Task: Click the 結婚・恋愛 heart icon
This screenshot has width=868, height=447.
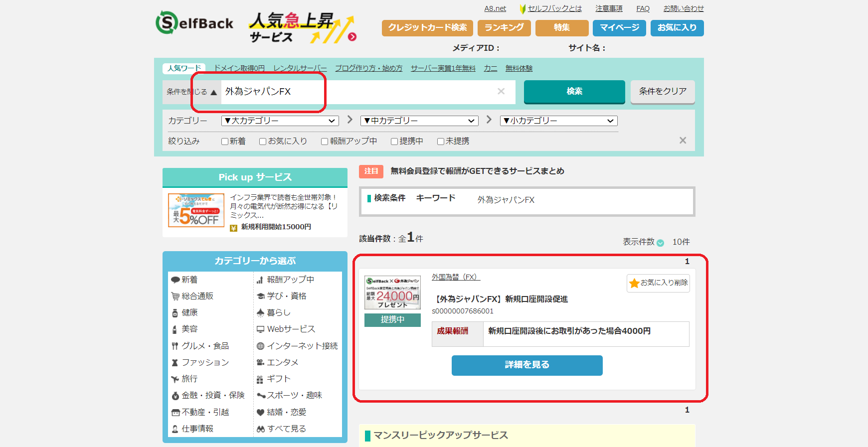Action: tap(260, 413)
